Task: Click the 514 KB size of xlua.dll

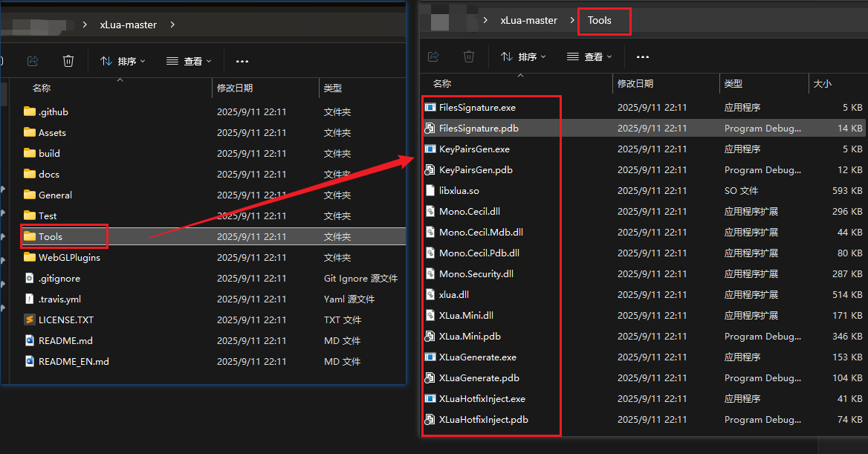Action: click(x=847, y=294)
